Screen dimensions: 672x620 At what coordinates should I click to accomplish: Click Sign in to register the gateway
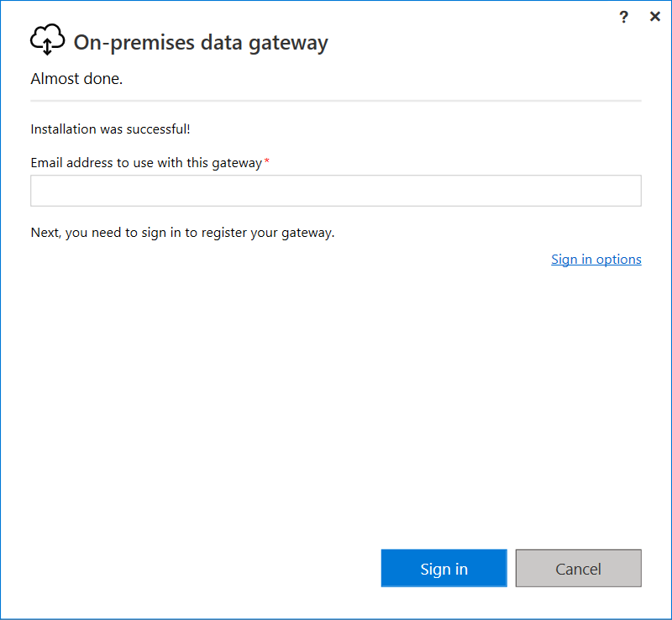(444, 568)
